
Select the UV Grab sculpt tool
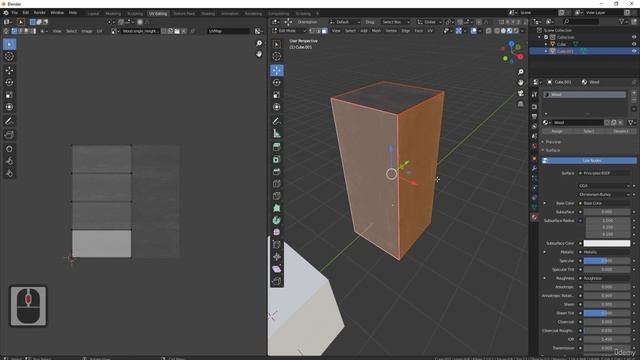[x=9, y=149]
